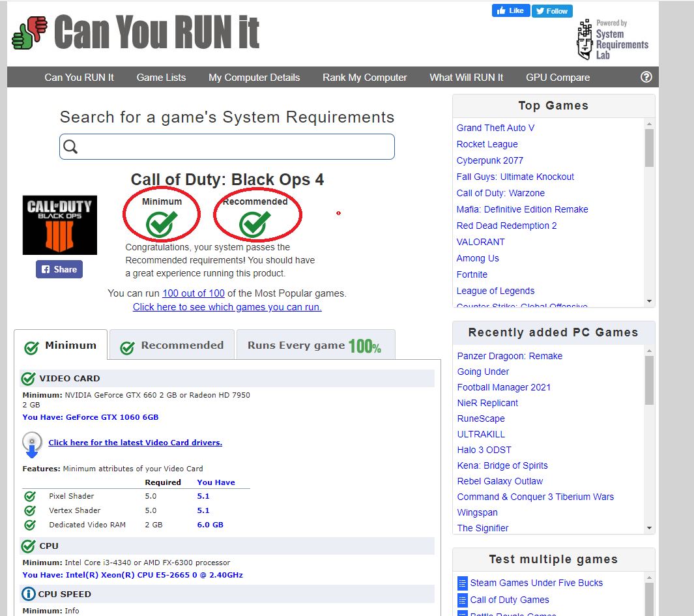The image size is (694, 616).
Task: Open NieR Replicant link
Action: pos(487,403)
